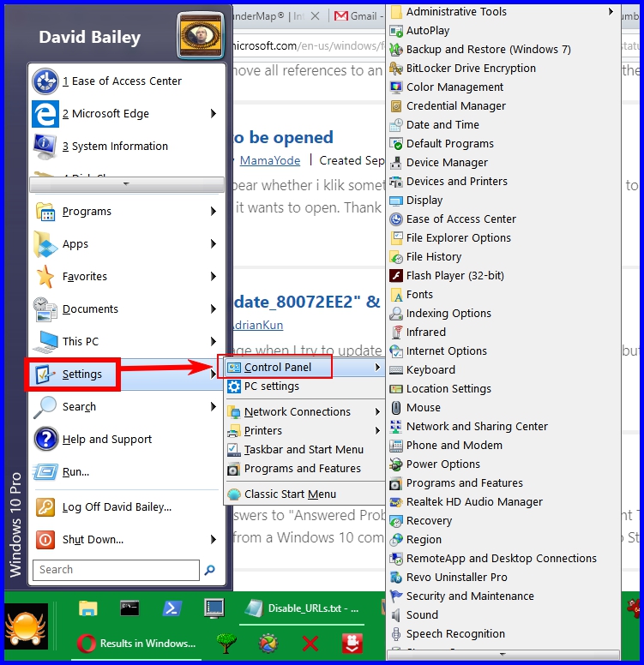Open Fonts
This screenshot has width=644, height=665.
pyautogui.click(x=503, y=294)
